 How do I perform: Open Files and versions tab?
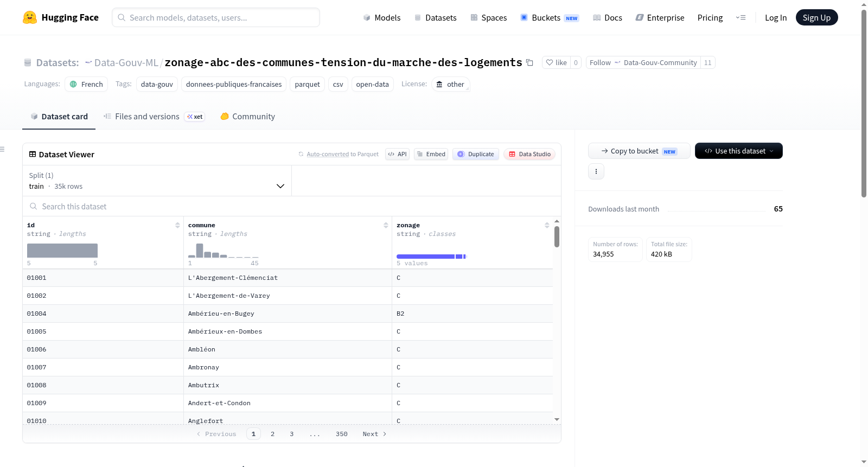coord(154,117)
